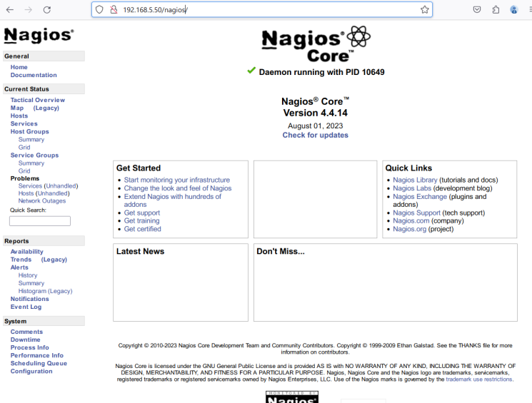Open the Services status page
Image resolution: width=532 pixels, height=403 pixels.
pos(24,123)
